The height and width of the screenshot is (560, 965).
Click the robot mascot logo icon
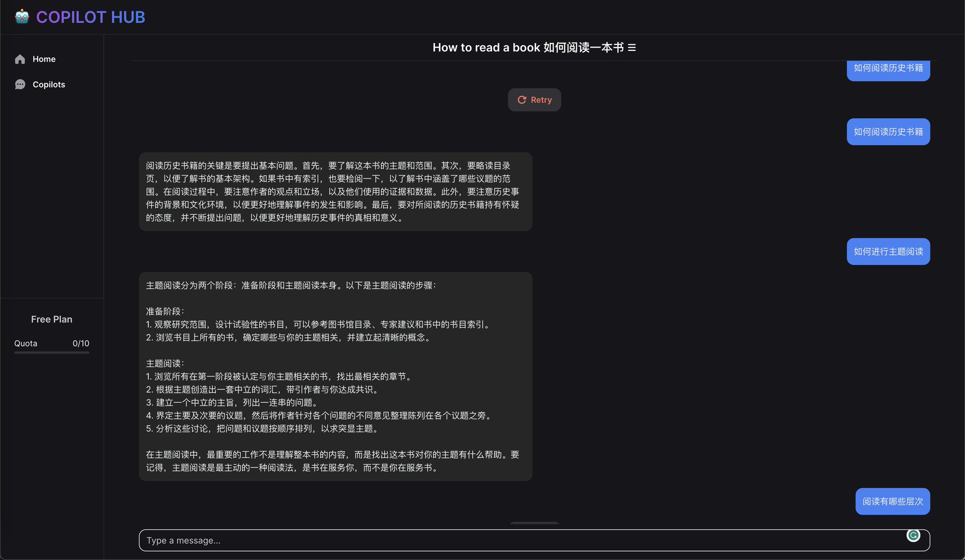click(22, 16)
